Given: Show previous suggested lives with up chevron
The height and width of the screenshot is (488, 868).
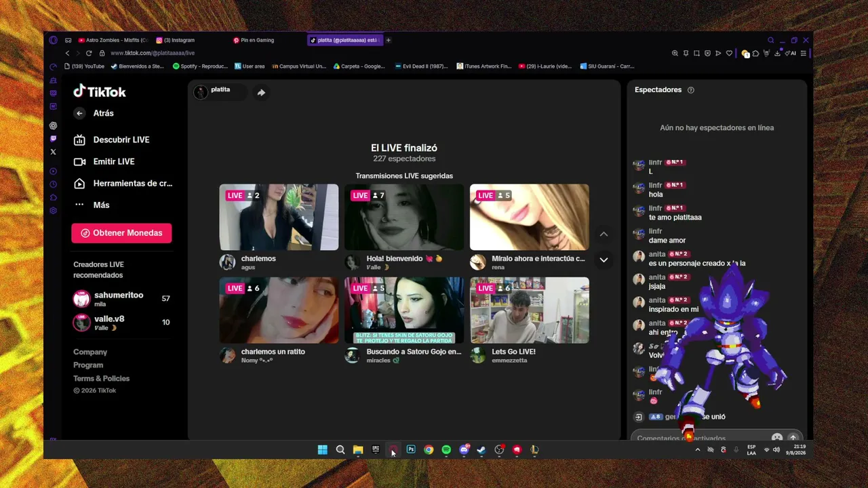Looking at the screenshot, I should point(604,234).
